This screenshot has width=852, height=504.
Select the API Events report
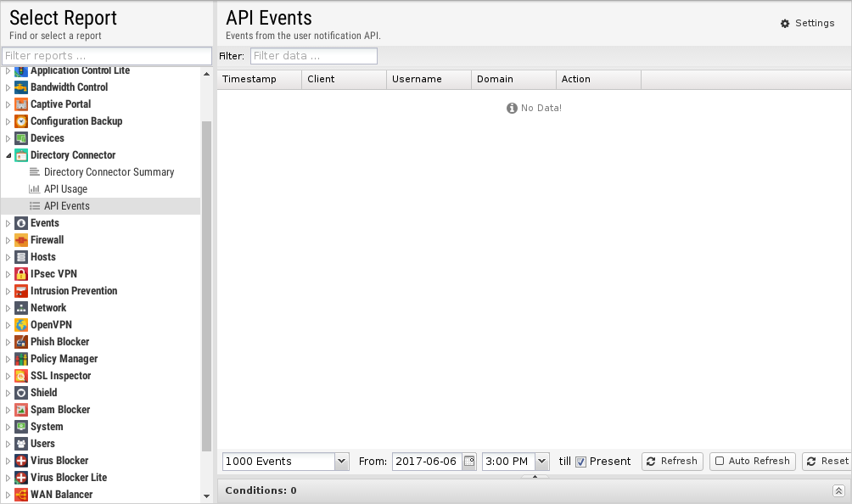coord(100,206)
